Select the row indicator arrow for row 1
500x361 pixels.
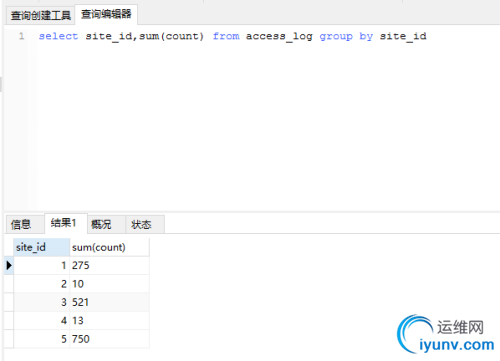click(9, 265)
